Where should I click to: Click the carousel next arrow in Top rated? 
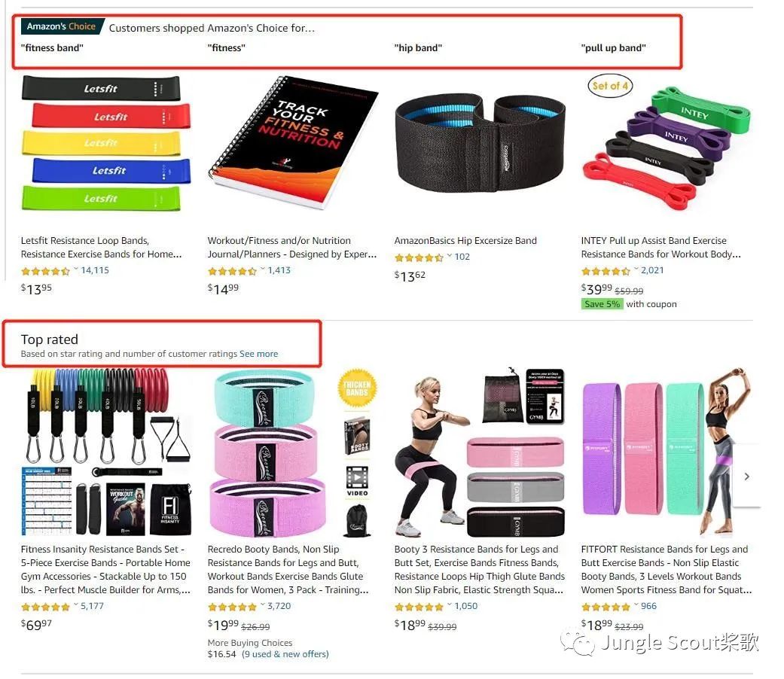point(746,477)
